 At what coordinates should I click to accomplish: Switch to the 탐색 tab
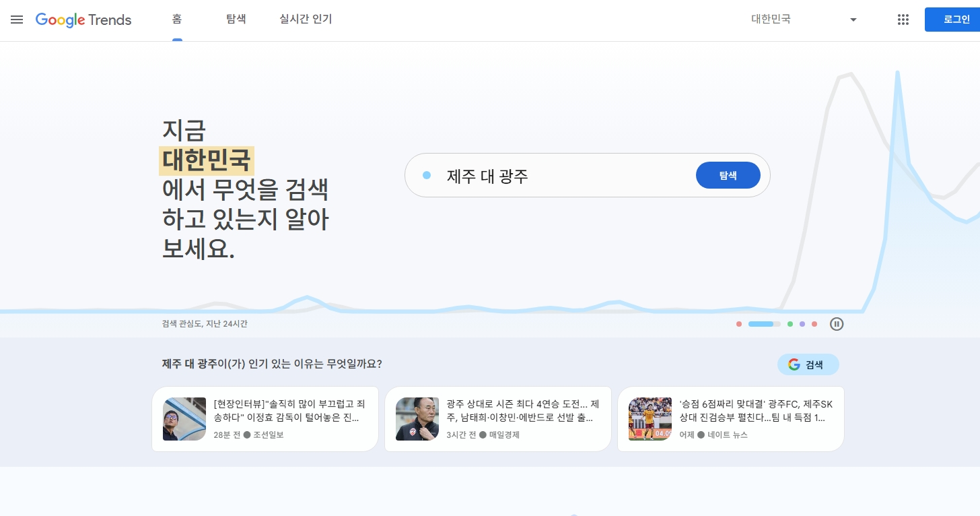(x=236, y=20)
